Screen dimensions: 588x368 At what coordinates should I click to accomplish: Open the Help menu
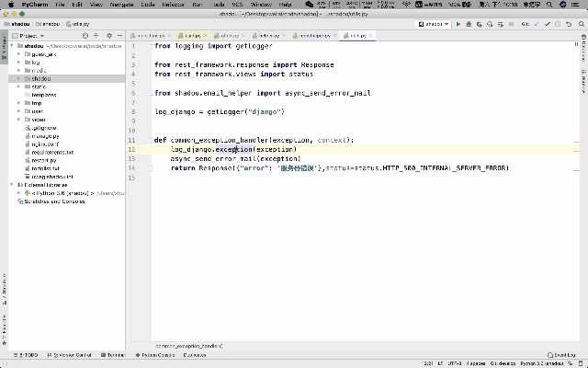click(285, 5)
